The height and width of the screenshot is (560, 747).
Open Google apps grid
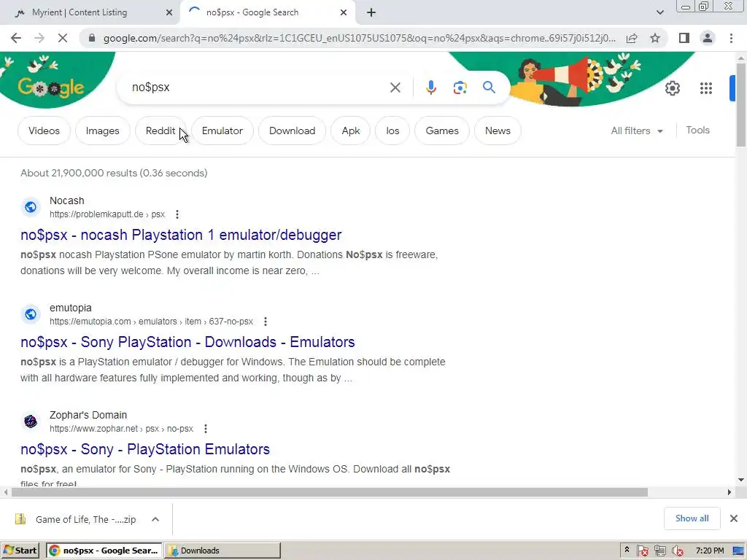pos(705,88)
